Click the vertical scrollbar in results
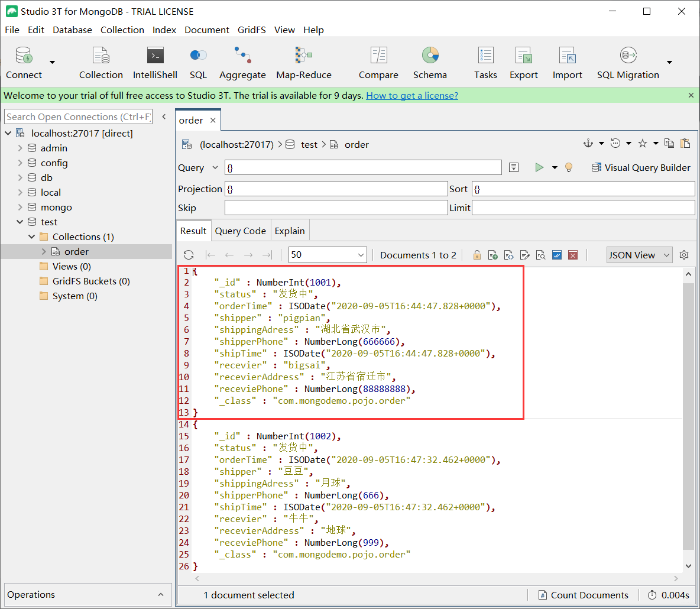 [688, 414]
